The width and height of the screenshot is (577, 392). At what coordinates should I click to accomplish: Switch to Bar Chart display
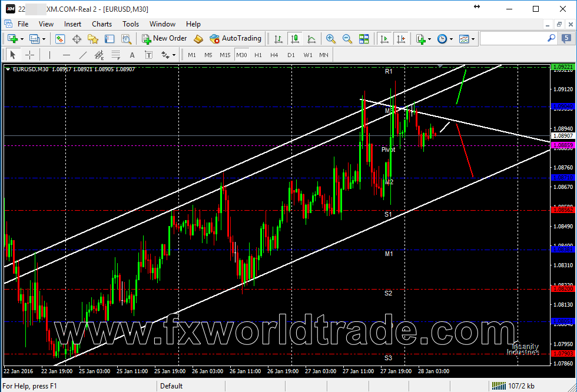click(x=278, y=39)
